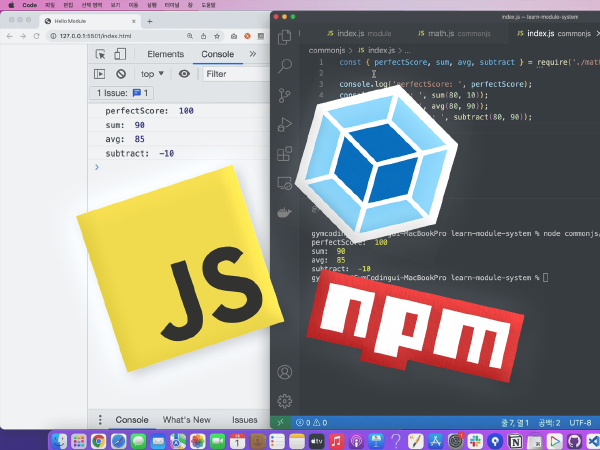This screenshot has height=450, width=600.
Task: Open the 'math.js commonjs' editor tab
Action: 454,34
